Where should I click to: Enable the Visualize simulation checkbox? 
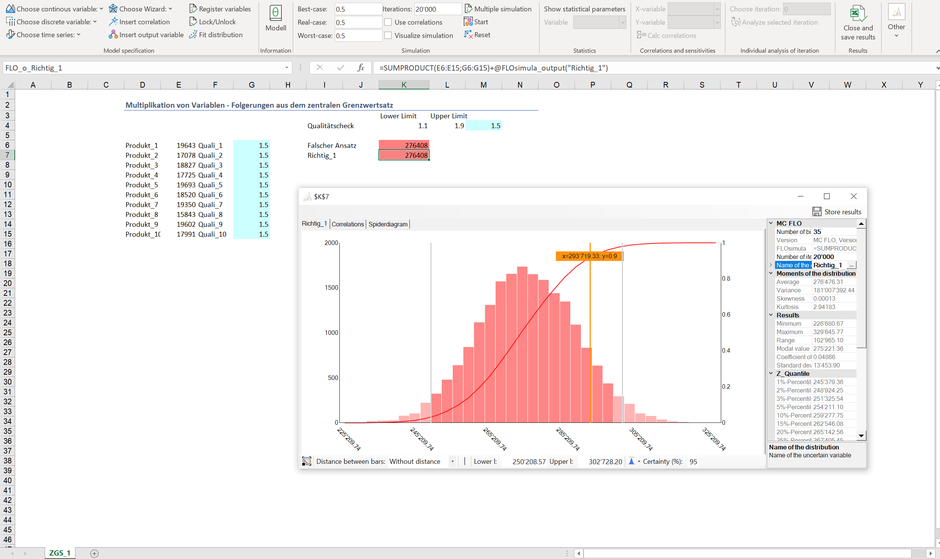[388, 35]
